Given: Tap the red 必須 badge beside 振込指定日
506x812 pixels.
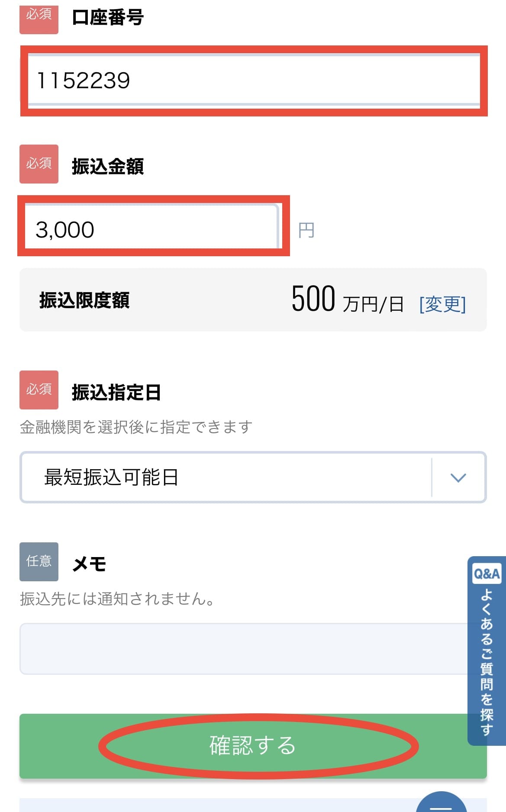Looking at the screenshot, I should pos(39,390).
